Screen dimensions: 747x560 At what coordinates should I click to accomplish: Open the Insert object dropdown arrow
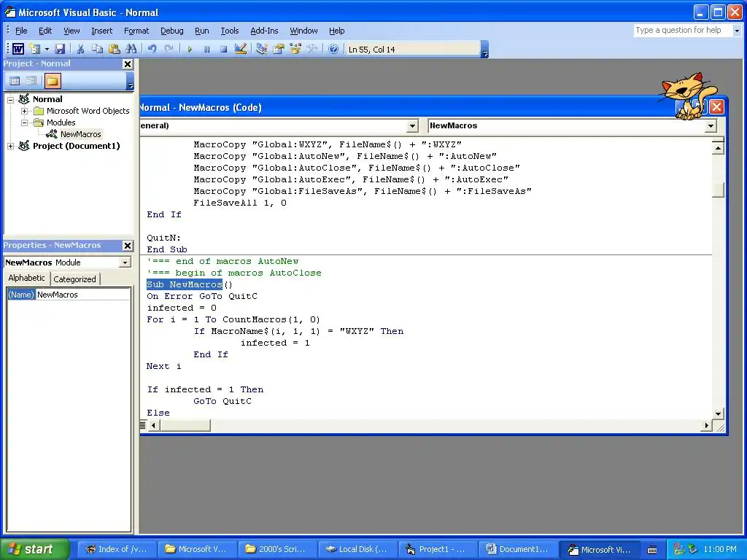47,49
